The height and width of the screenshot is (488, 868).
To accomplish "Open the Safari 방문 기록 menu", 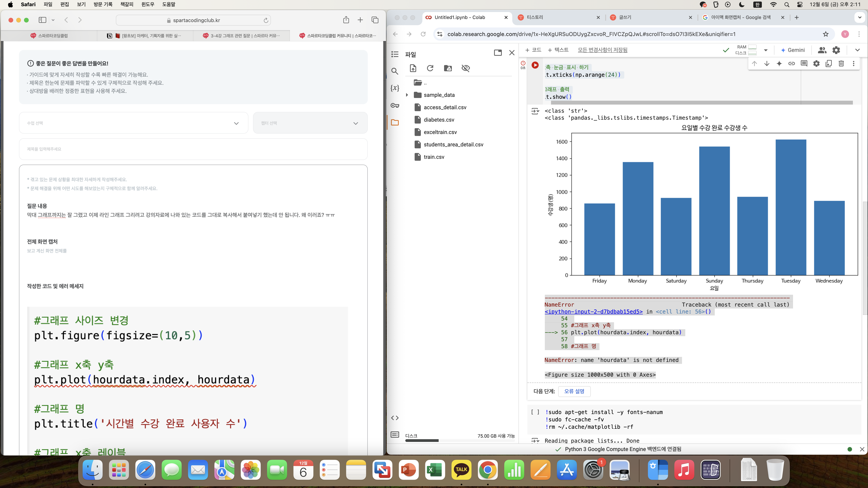I will click(x=103, y=4).
